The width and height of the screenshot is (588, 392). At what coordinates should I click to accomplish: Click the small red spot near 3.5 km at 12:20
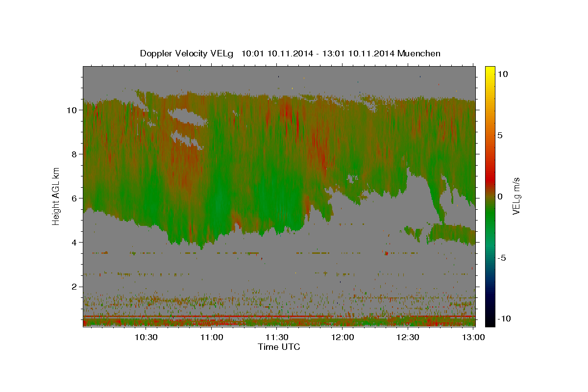coord(386,253)
